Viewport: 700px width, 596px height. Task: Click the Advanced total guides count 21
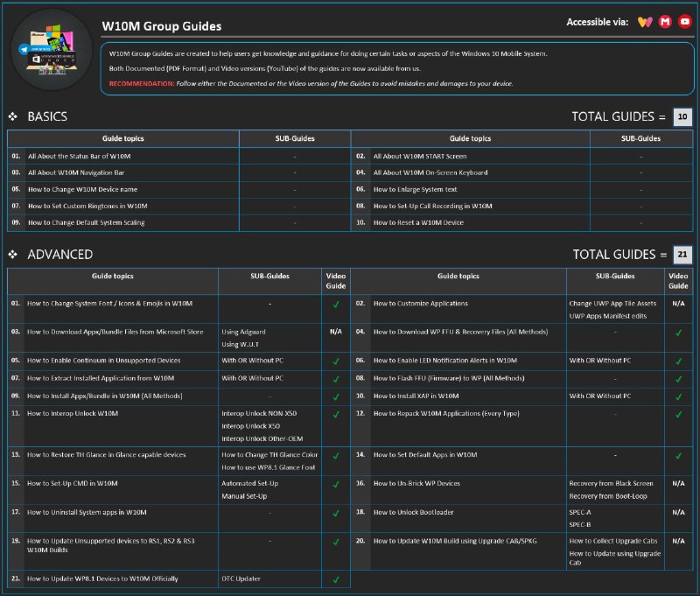click(x=682, y=255)
